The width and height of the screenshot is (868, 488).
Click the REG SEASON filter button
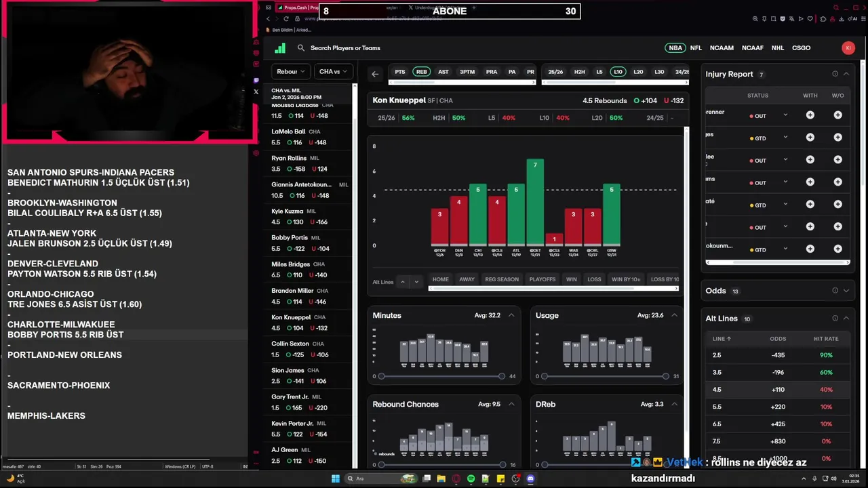[x=502, y=279]
